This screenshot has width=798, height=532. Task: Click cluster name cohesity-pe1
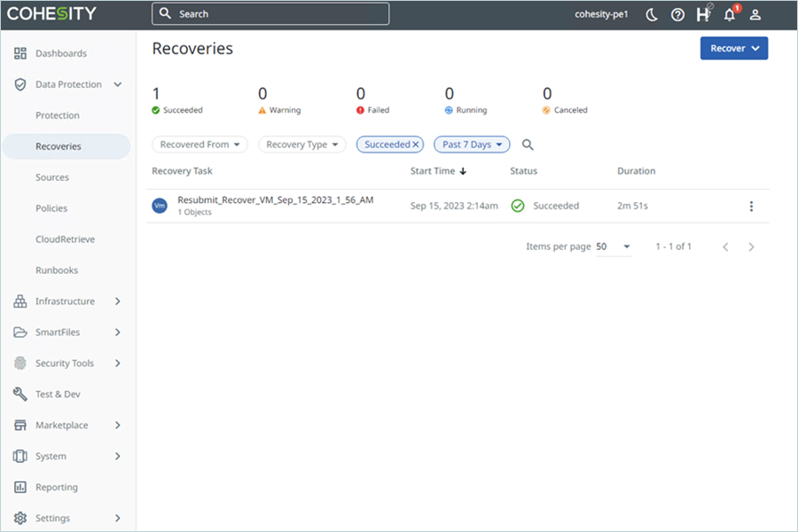[601, 14]
